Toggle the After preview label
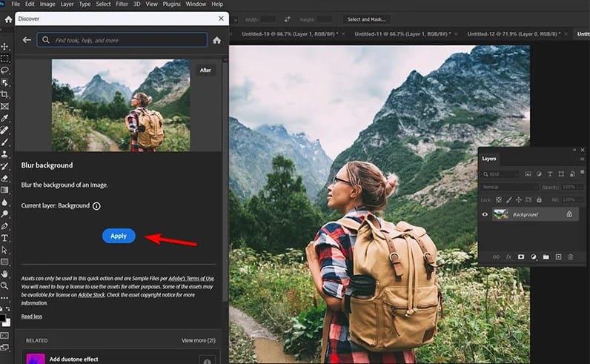Viewport: 590px width, 364px height. click(205, 70)
